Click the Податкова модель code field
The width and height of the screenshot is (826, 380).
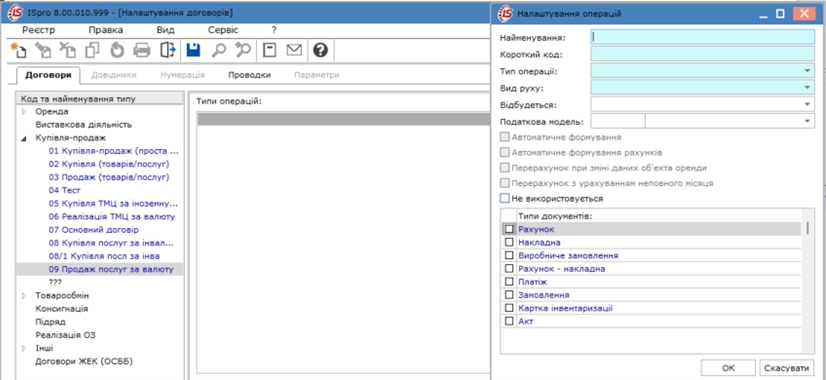[618, 122]
